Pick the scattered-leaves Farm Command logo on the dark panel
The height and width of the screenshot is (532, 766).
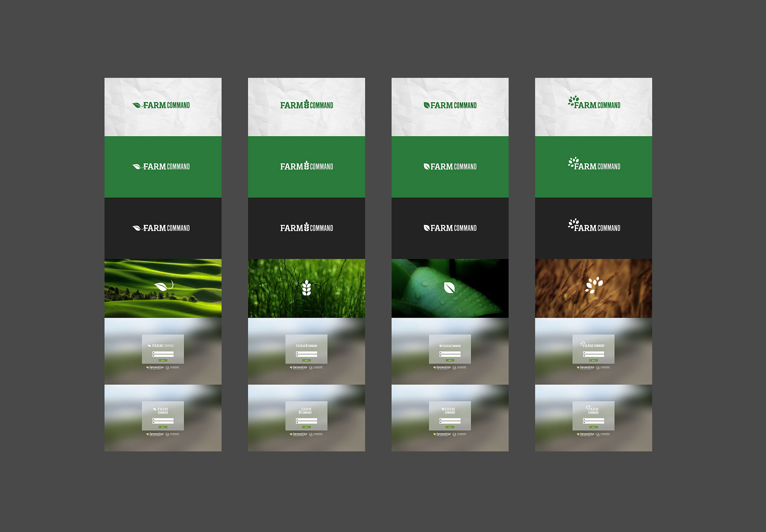coord(594,225)
